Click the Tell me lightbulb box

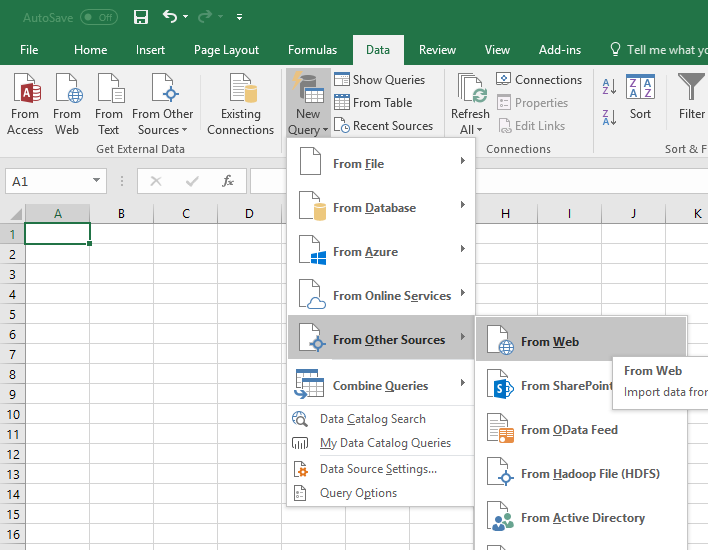[658, 50]
